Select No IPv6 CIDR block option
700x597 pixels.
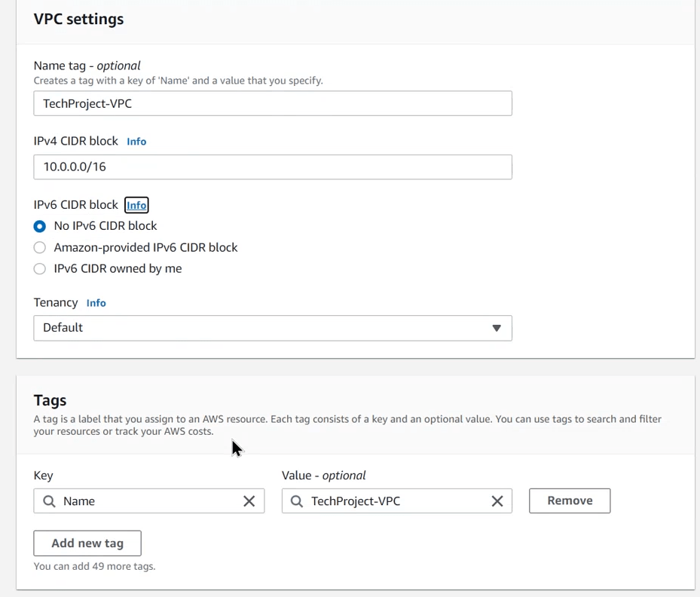click(40, 226)
